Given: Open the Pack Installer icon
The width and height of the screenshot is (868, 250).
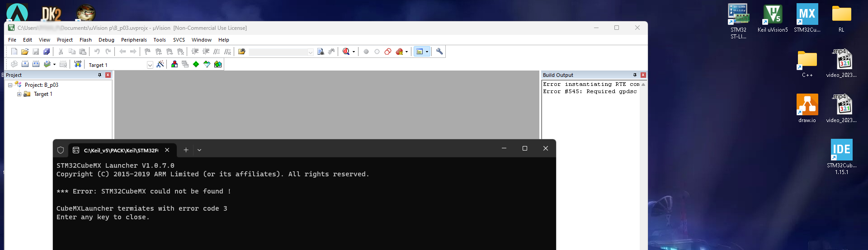Looking at the screenshot, I should 218,64.
